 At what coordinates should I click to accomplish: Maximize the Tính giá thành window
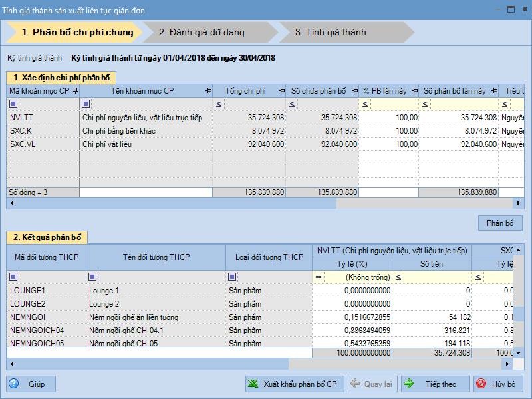pos(511,9)
